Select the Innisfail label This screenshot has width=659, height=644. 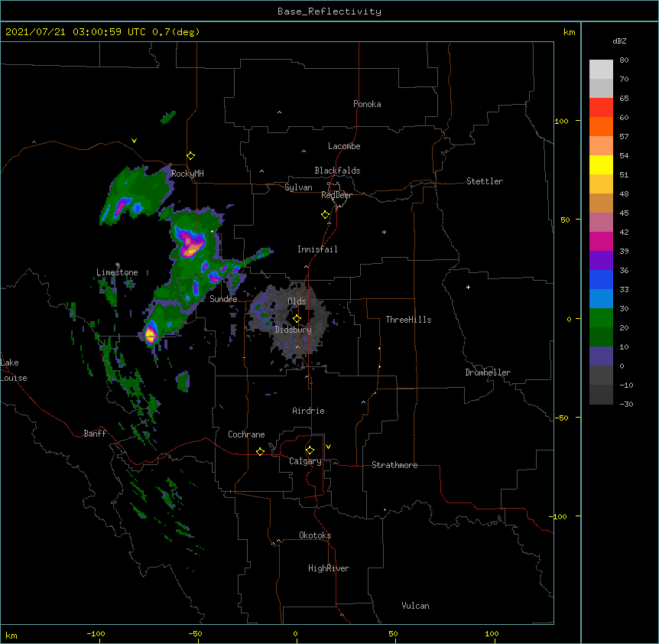point(317,249)
